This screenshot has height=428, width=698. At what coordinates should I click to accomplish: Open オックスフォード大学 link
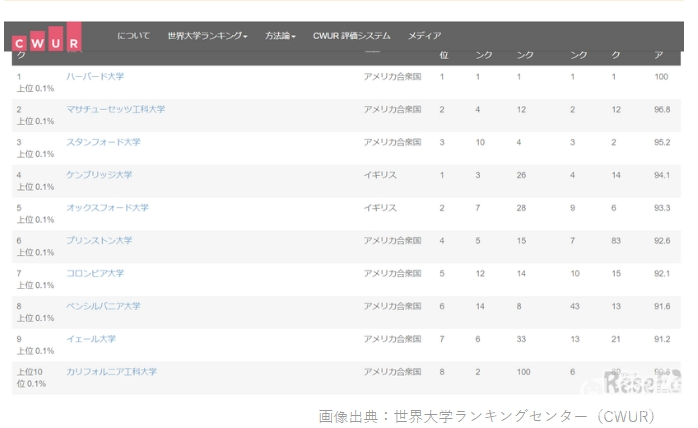107,208
